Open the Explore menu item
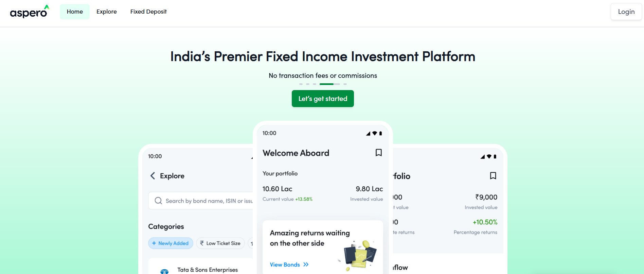The image size is (644, 274). tap(107, 12)
